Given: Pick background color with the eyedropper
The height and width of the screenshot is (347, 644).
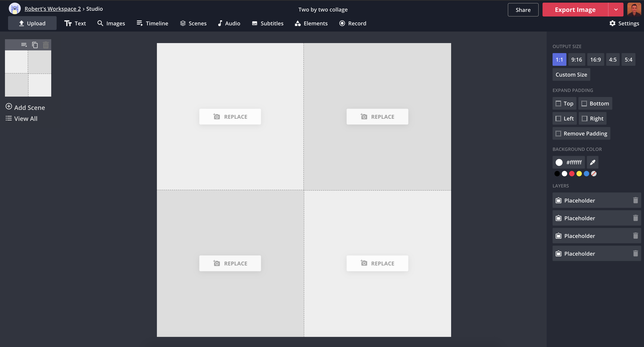Looking at the screenshot, I should tap(593, 162).
